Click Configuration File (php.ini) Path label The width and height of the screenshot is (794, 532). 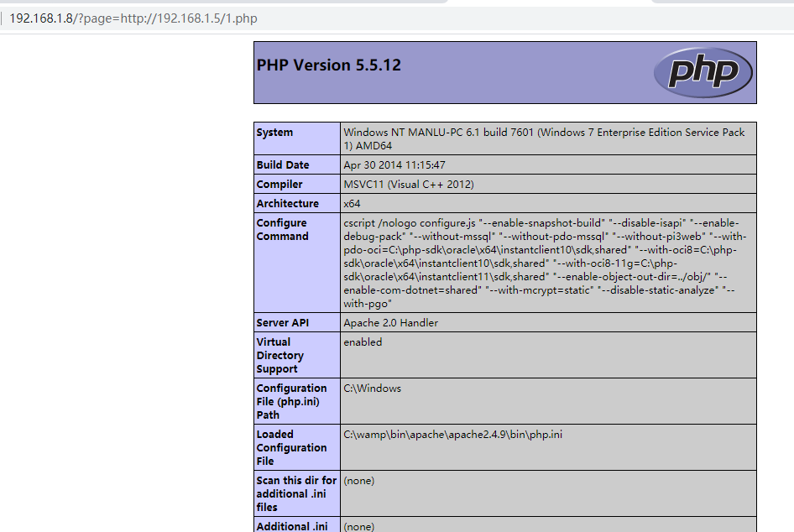pos(297,401)
